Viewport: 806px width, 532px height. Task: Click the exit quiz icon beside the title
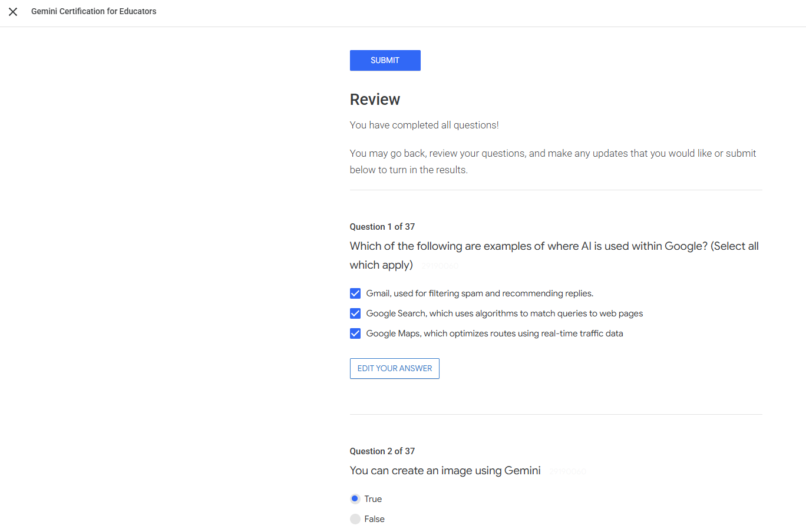click(12, 12)
